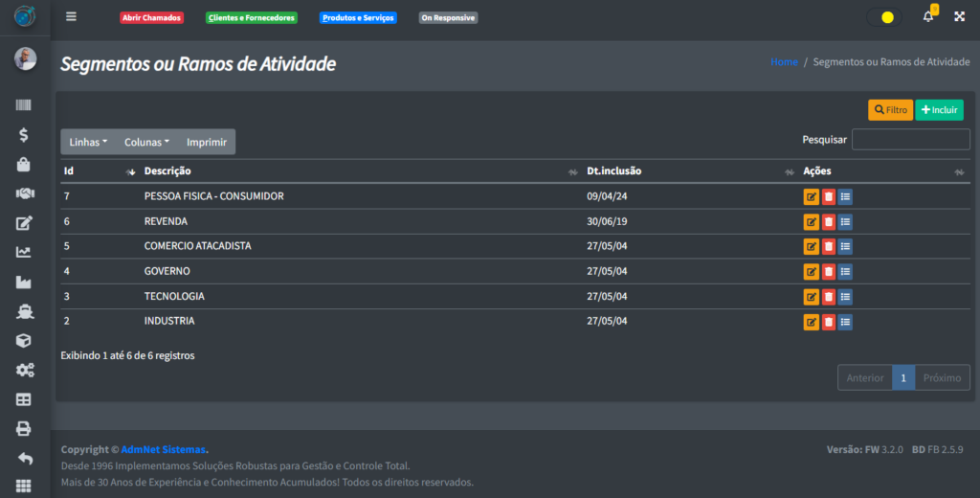The width and height of the screenshot is (980, 498).
Task: Edit the REVENDA row
Action: coord(811,222)
